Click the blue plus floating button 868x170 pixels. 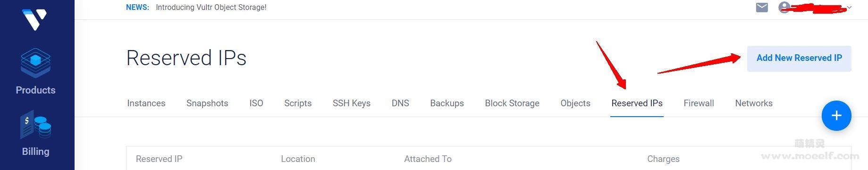click(836, 116)
